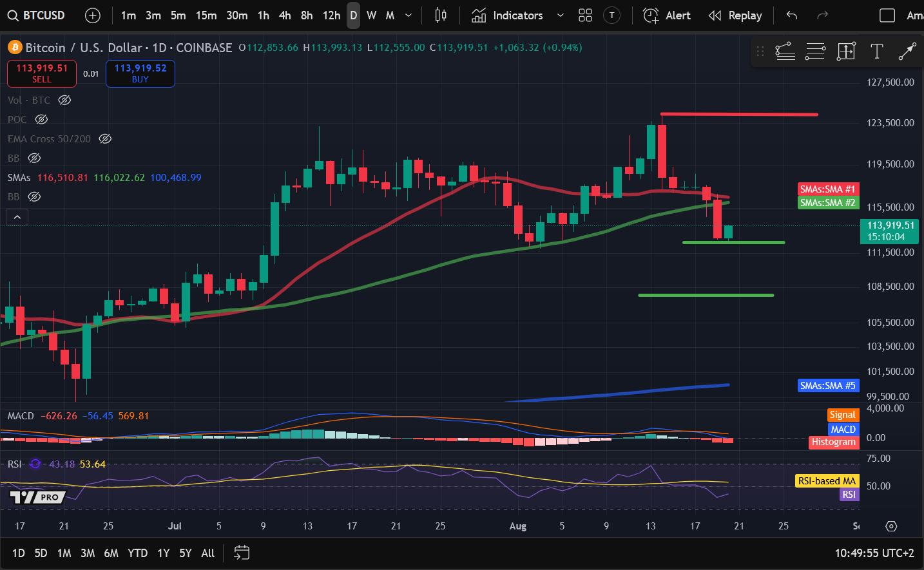Screen dimensions: 924x570
Task: Set date range to 1M
Action: pos(64,553)
